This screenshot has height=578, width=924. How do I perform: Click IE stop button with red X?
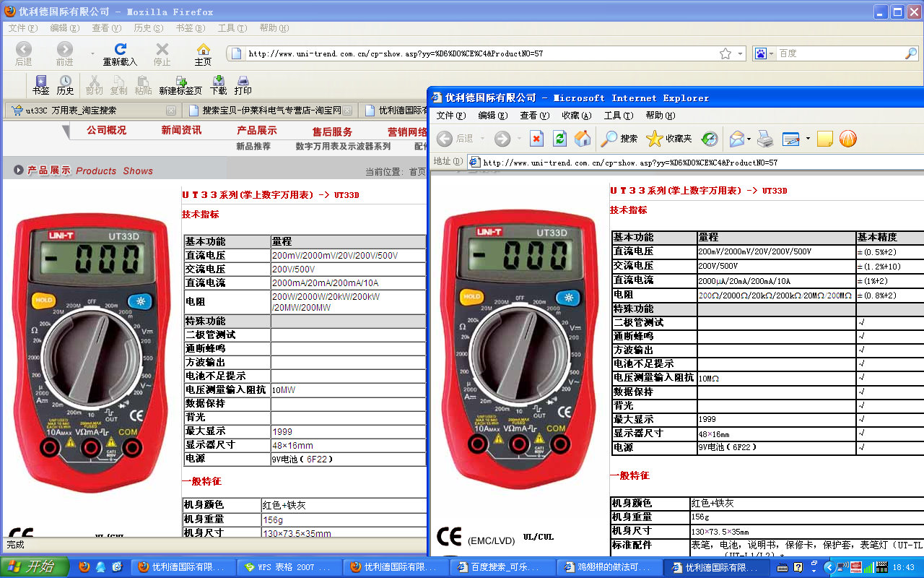(536, 139)
